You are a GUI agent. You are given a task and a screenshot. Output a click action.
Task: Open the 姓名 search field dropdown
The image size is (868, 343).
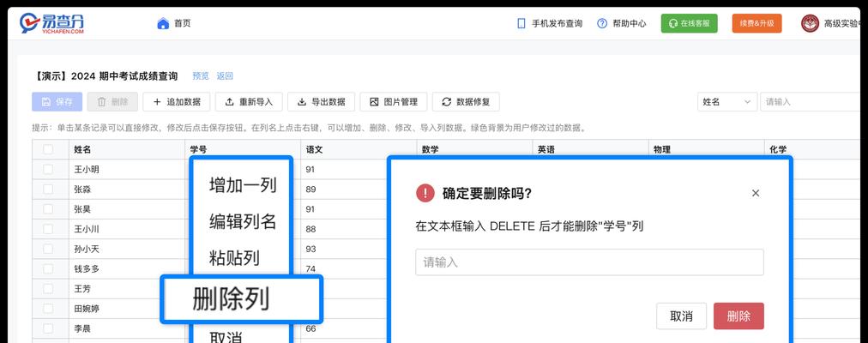[x=726, y=102]
